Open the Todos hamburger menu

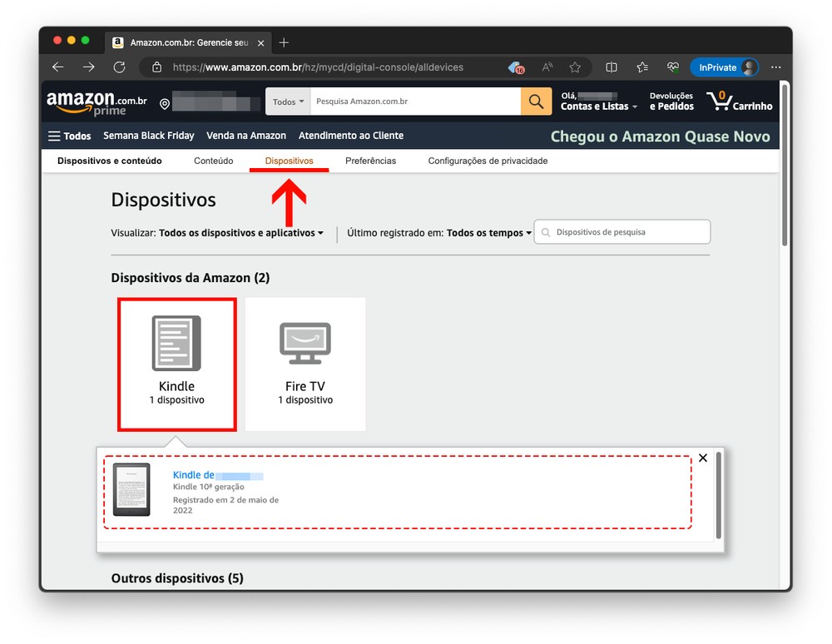70,136
